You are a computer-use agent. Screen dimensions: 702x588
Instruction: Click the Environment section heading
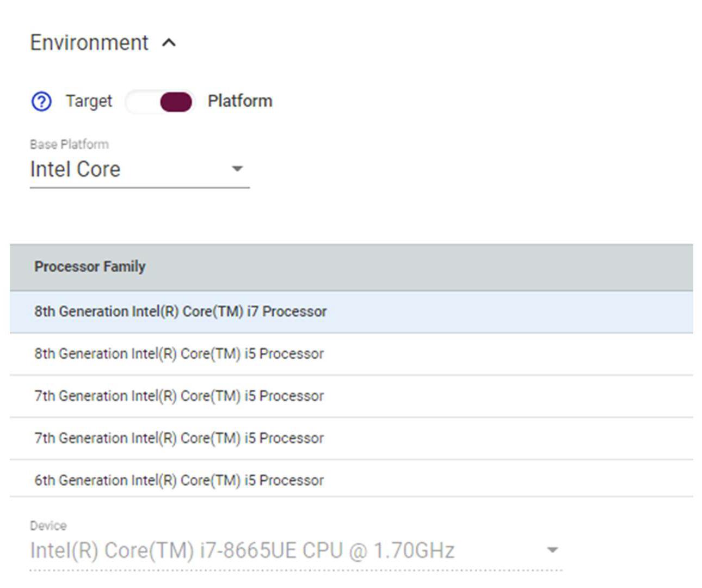pyautogui.click(x=89, y=43)
